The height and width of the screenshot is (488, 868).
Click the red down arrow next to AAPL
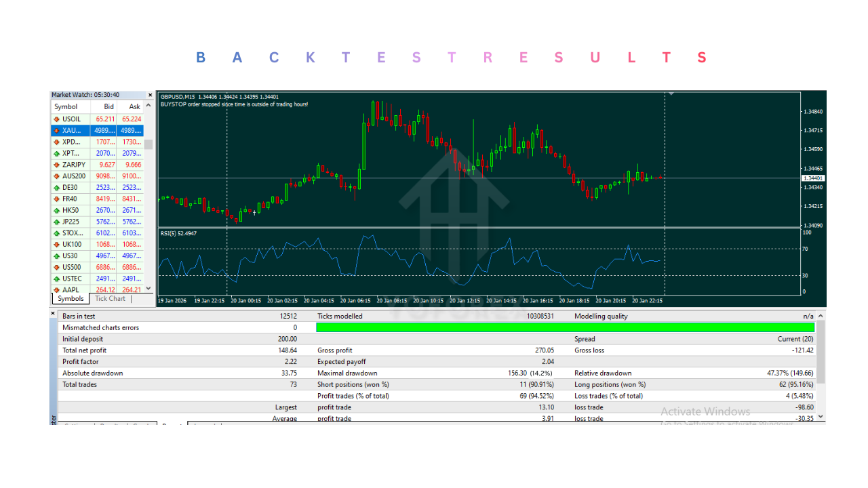[55, 289]
